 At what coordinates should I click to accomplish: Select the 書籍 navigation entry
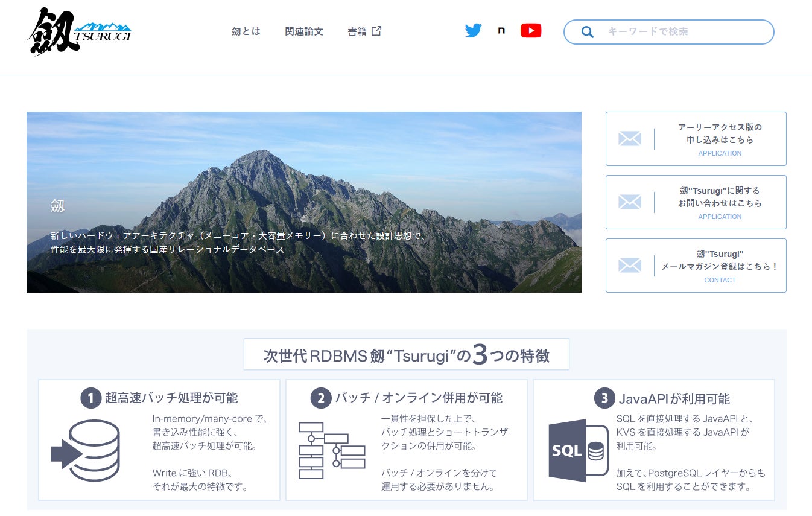click(358, 31)
